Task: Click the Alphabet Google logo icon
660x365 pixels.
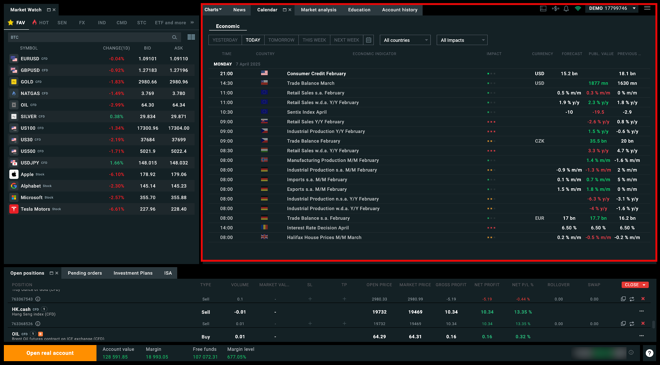Action: point(13,186)
